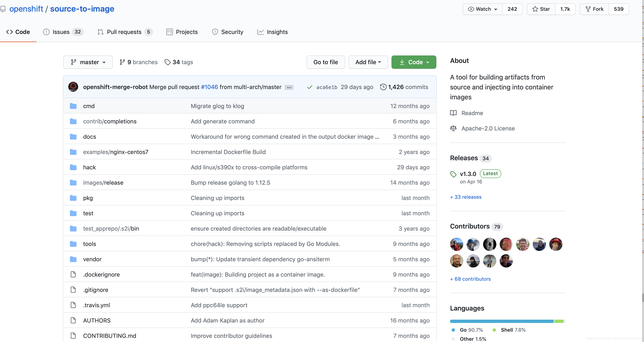Open the 242 watchers count
The image size is (644, 342).
tap(512, 9)
